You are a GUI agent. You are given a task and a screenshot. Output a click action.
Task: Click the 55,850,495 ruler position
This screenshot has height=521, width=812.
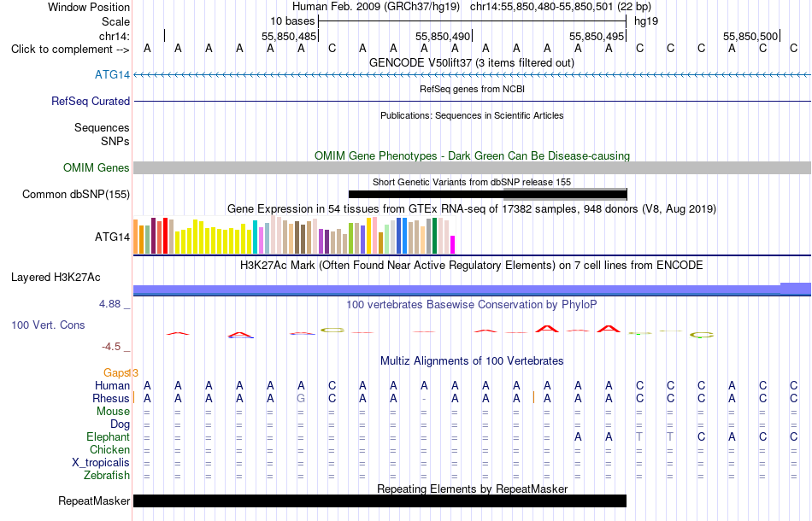(x=597, y=36)
